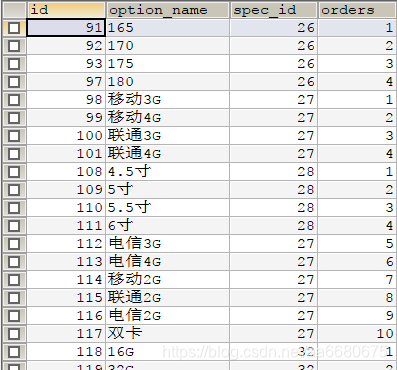The height and width of the screenshot is (370, 397).
Task: Click the select-all corner of the grid
Action: click(x=14, y=10)
